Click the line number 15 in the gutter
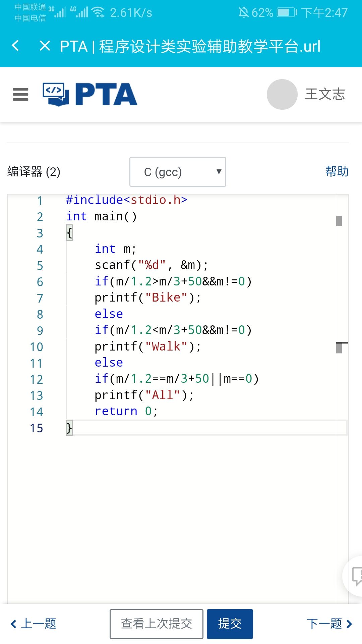The height and width of the screenshot is (644, 362). pos(37,428)
